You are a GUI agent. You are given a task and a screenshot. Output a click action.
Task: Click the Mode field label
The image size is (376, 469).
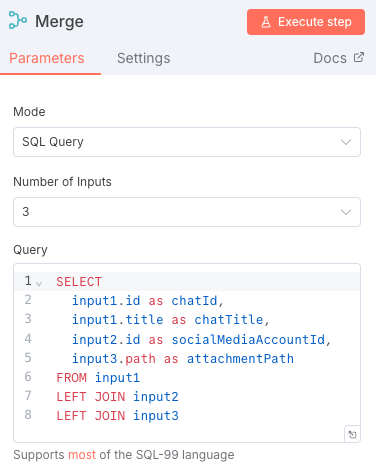(29, 112)
